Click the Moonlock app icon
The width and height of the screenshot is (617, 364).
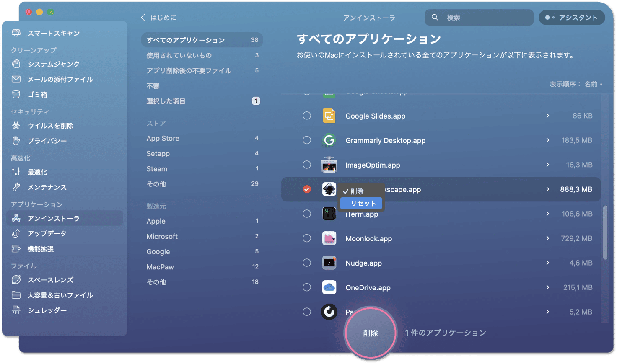(329, 238)
